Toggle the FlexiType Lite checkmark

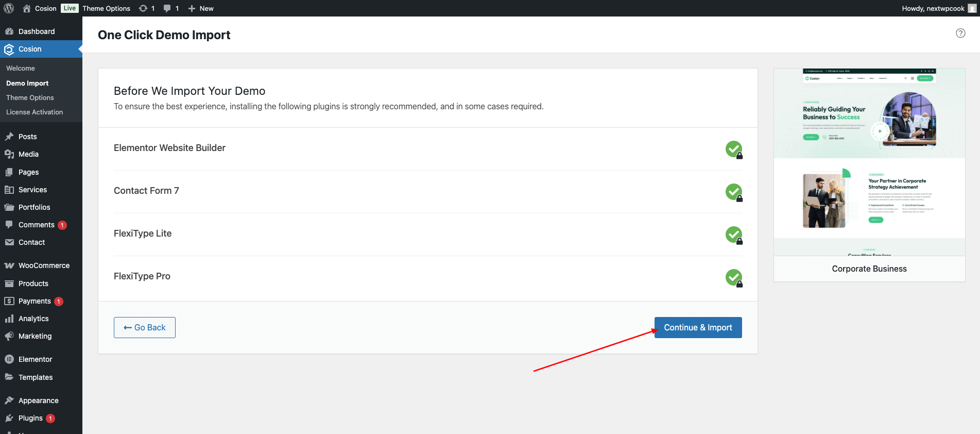click(734, 235)
